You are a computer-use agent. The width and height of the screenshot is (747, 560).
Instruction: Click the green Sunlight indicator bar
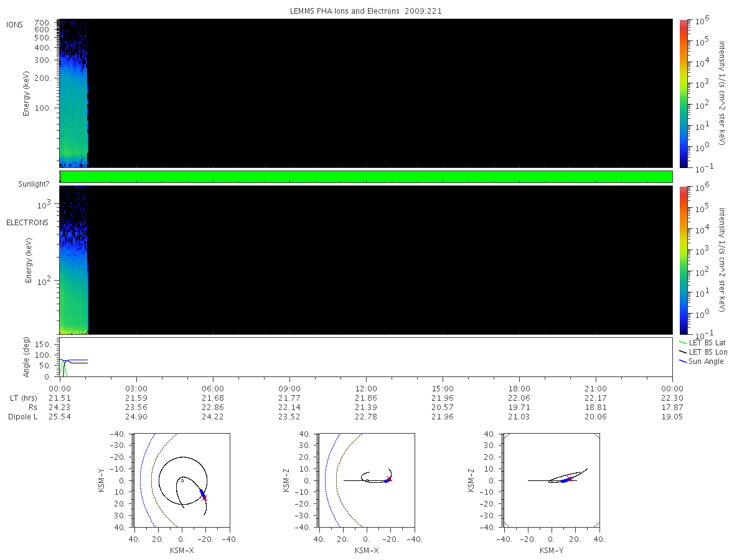366,177
